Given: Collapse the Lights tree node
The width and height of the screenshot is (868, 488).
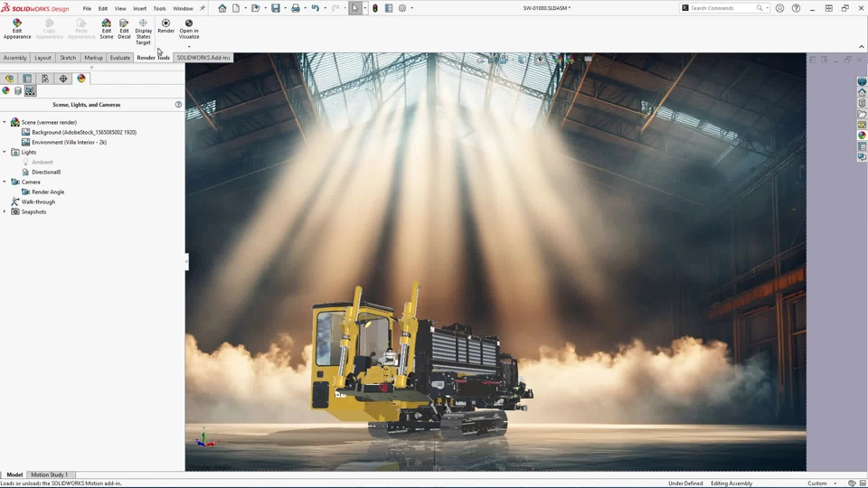Looking at the screenshot, I should (5, 152).
